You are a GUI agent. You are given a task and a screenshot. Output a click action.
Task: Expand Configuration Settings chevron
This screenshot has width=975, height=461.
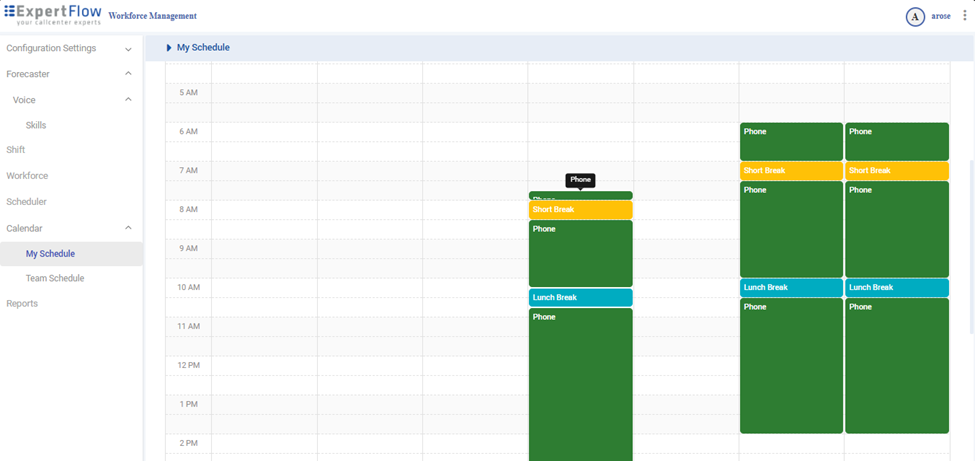pos(128,49)
